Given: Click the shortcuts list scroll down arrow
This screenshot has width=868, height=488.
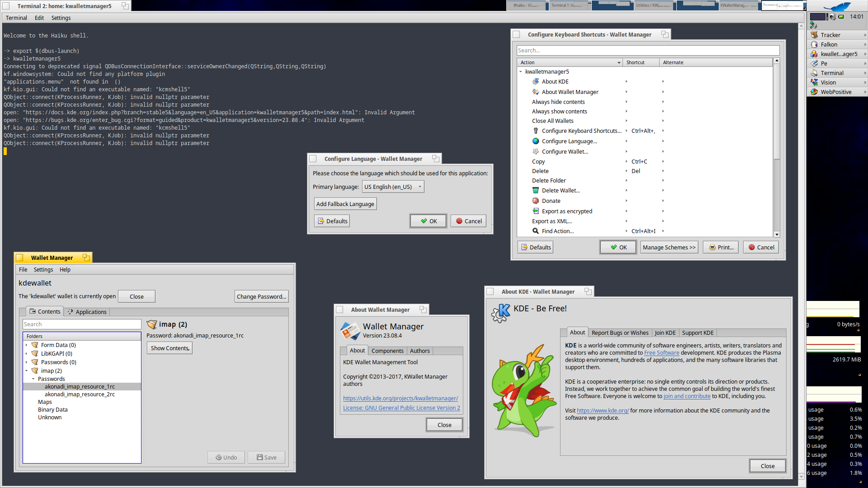Looking at the screenshot, I should click(777, 235).
